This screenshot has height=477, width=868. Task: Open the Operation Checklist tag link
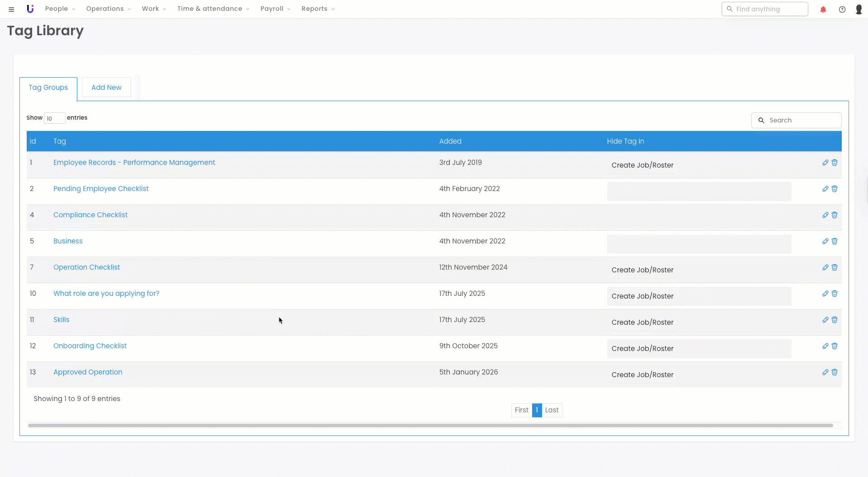[87, 267]
